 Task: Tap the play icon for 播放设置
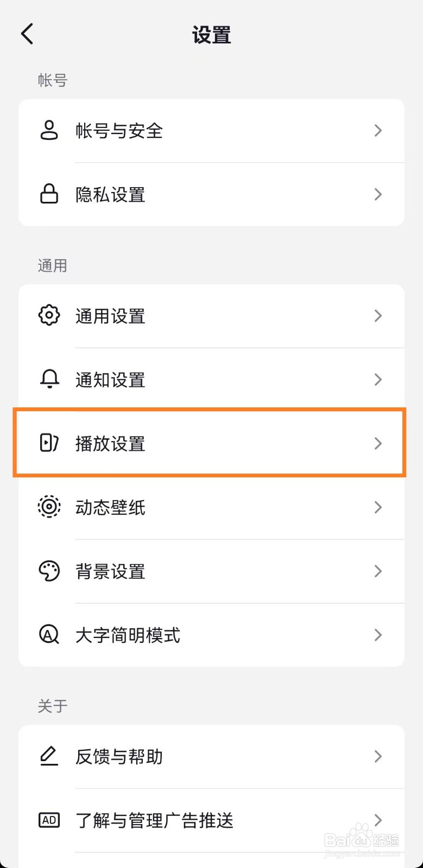[49, 443]
